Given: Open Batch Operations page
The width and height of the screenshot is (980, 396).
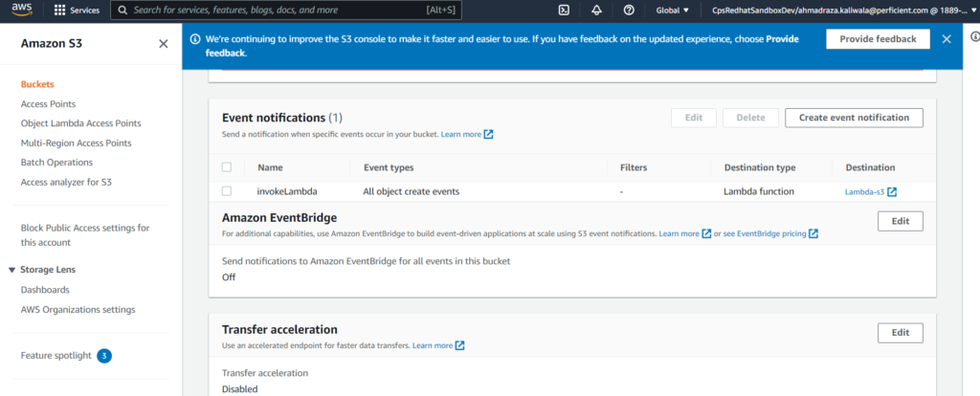Looking at the screenshot, I should [x=56, y=163].
